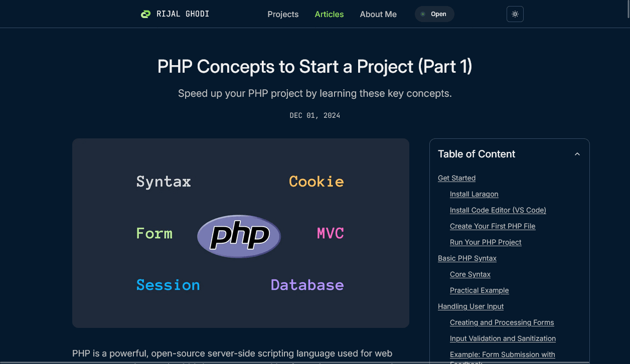Open the About Me page
The width and height of the screenshot is (630, 364).
378,14
